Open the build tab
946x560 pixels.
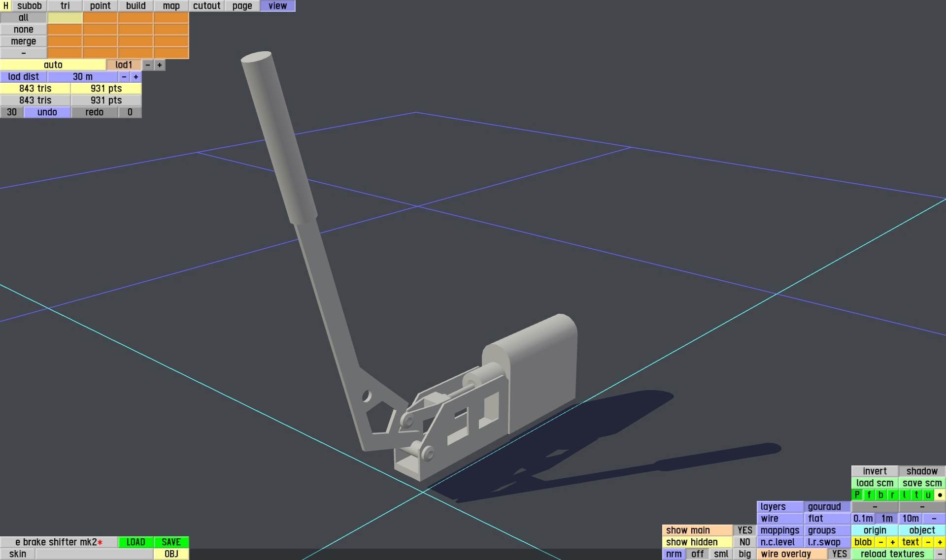click(135, 6)
